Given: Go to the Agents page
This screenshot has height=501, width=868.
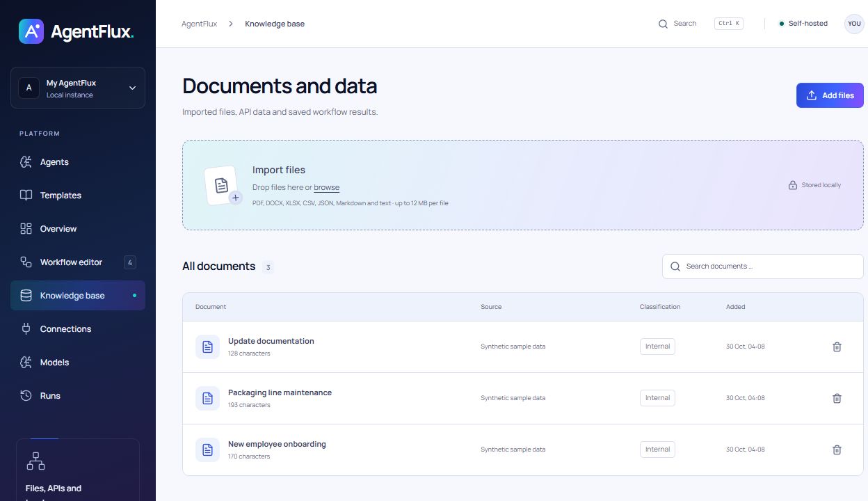Looking at the screenshot, I should pos(78,162).
